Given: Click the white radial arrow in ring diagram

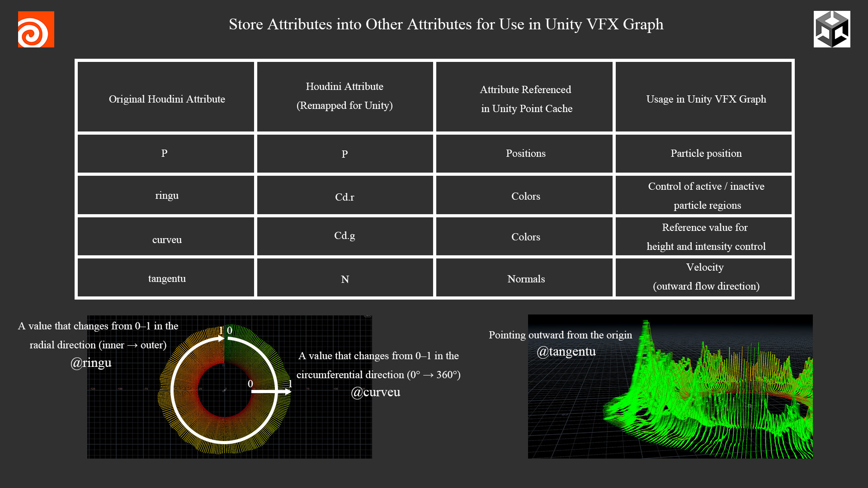Looking at the screenshot, I should coord(270,392).
